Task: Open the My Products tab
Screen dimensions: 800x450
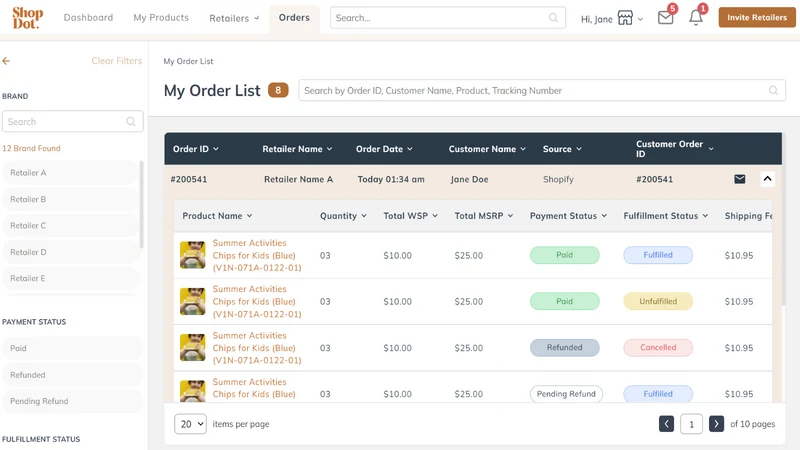Action: [x=161, y=17]
